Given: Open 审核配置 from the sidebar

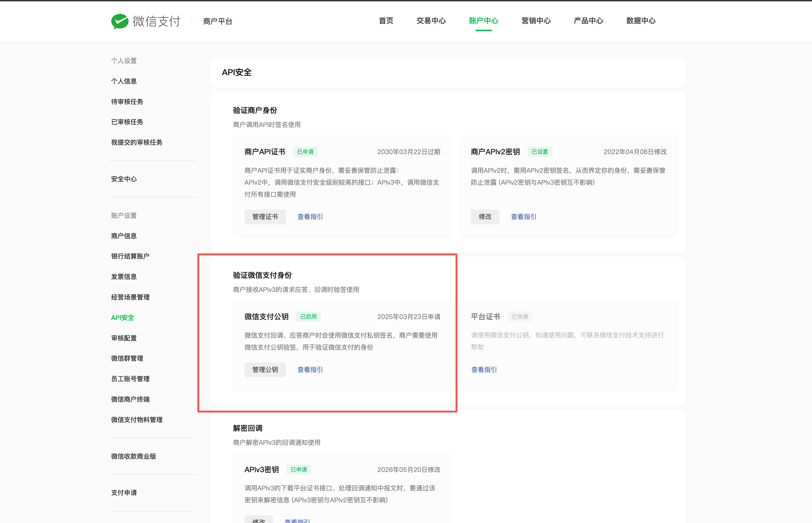Looking at the screenshot, I should pyautogui.click(x=124, y=338).
